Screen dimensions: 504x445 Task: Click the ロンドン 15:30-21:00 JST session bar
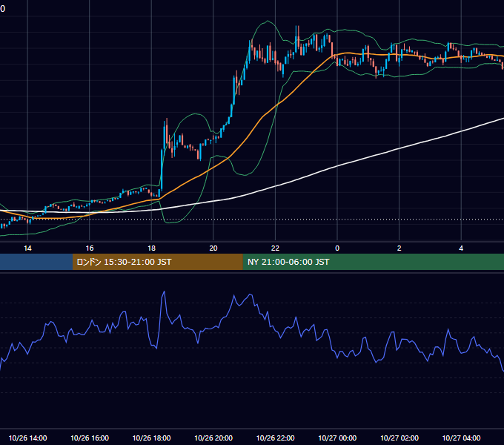coord(157,262)
